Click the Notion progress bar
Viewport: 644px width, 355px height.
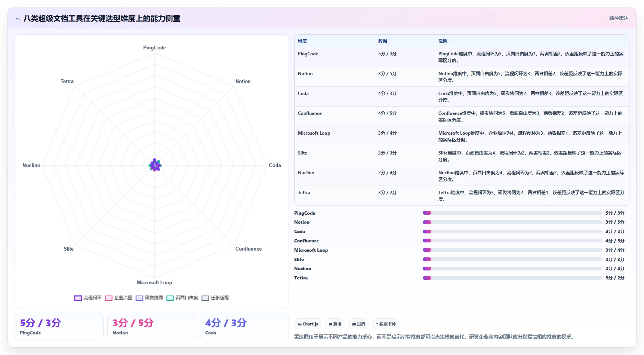click(x=512, y=222)
